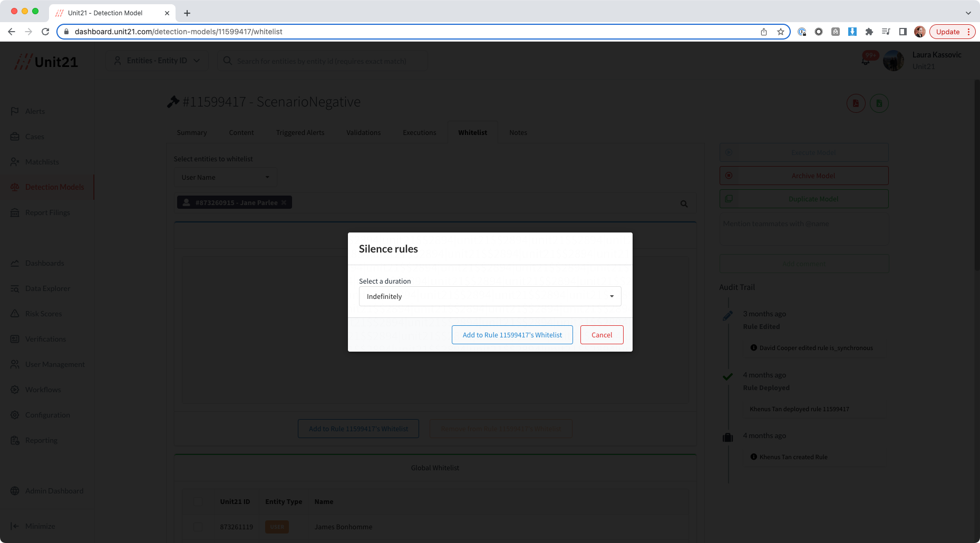980x543 pixels.
Task: Confirm Add to Rule 11599417's Whitelist in dialog
Action: pos(512,335)
